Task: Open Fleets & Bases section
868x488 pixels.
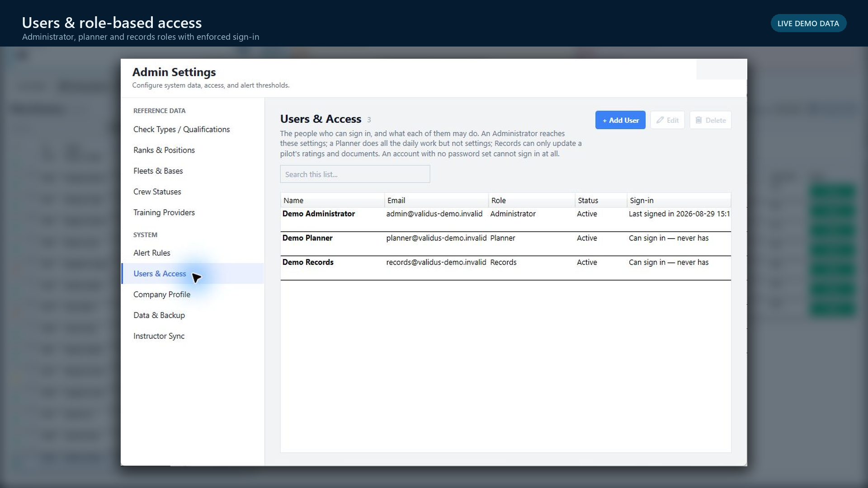Action: [193, 171]
